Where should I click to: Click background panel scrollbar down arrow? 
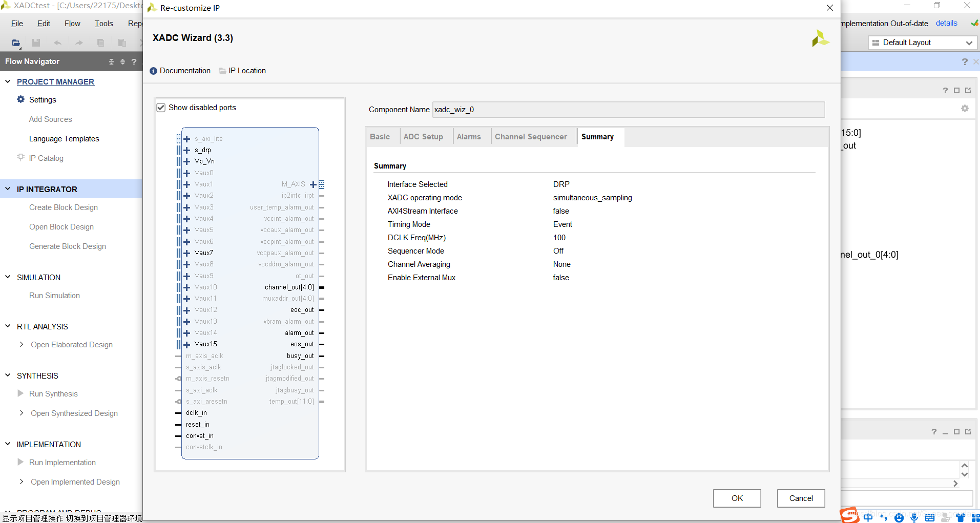point(965,474)
